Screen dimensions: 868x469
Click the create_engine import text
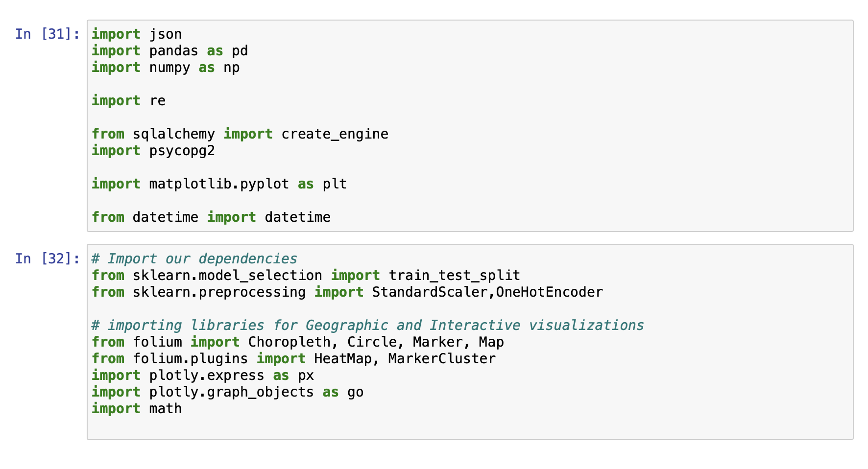(x=335, y=134)
